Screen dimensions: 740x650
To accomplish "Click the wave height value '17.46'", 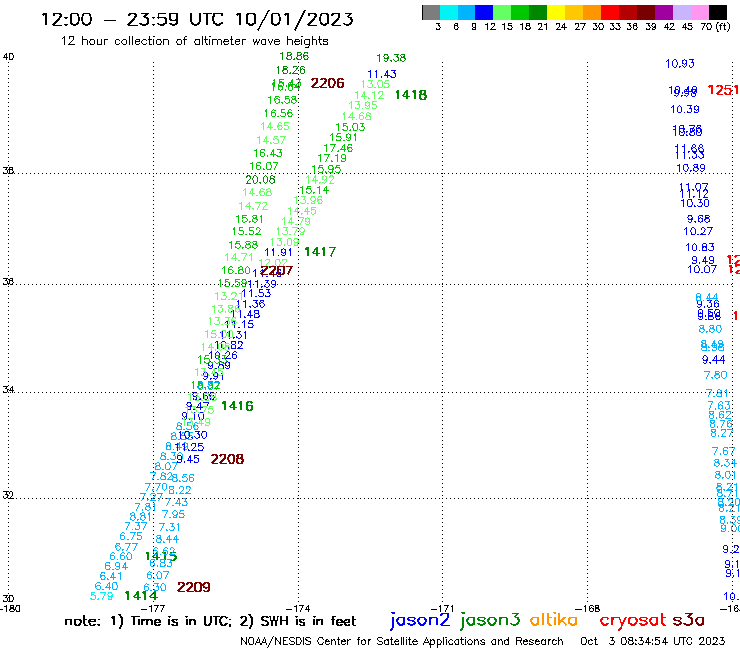I will pos(338,148).
